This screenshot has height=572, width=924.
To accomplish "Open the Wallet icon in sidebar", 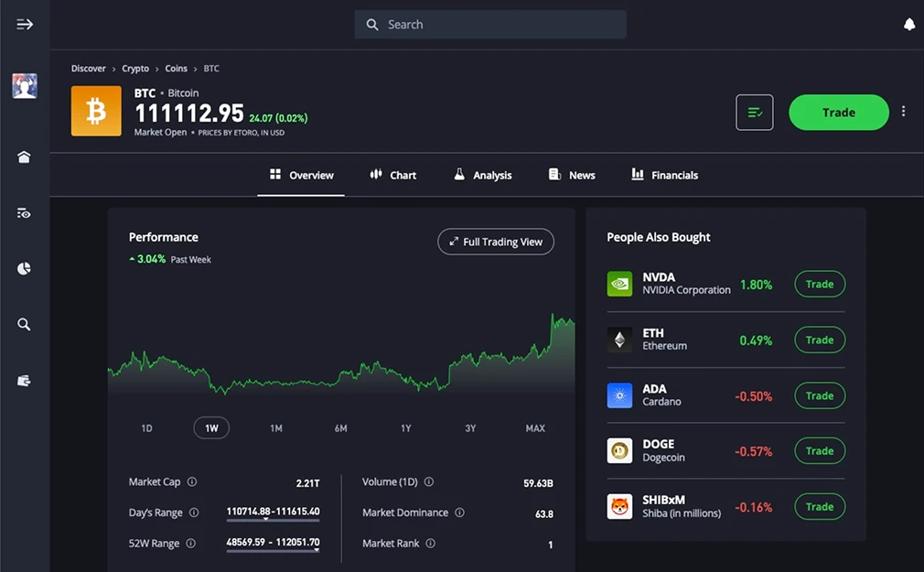I will coord(24,381).
